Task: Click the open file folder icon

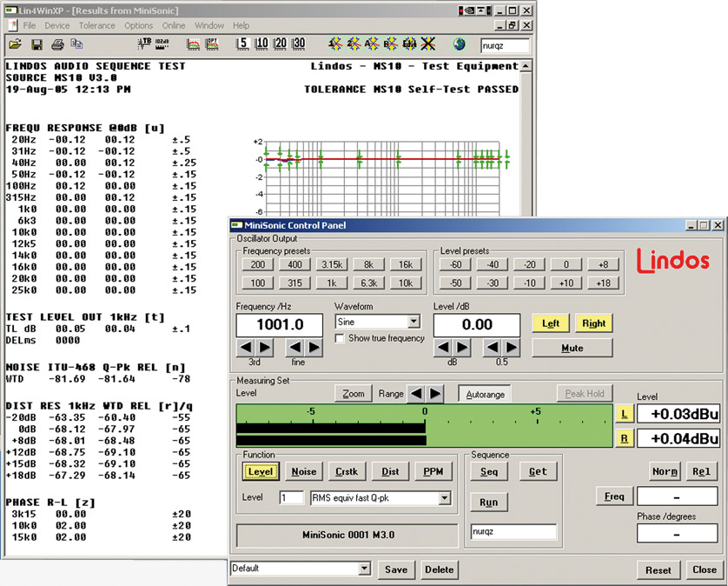Action: [15, 44]
